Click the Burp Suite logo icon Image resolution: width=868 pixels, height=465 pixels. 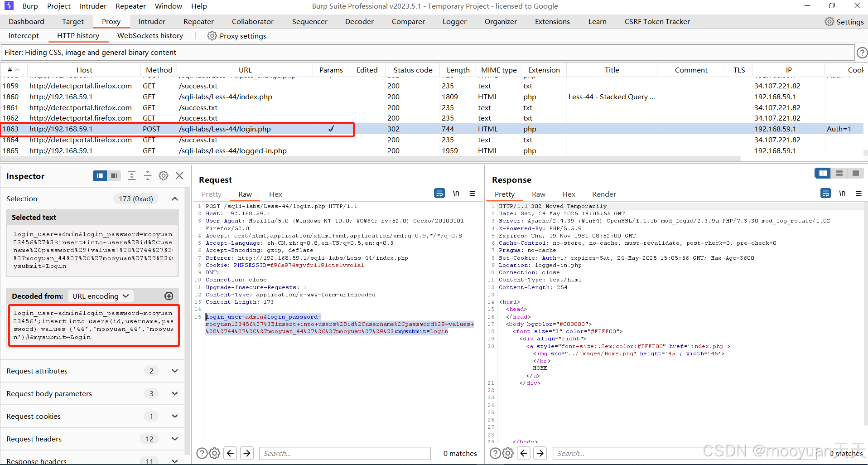click(9, 6)
